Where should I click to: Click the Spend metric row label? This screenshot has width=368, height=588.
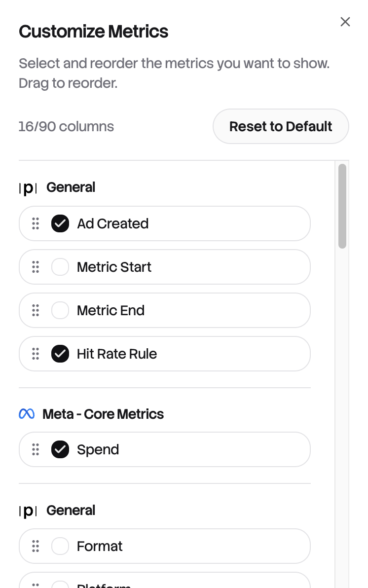98,449
